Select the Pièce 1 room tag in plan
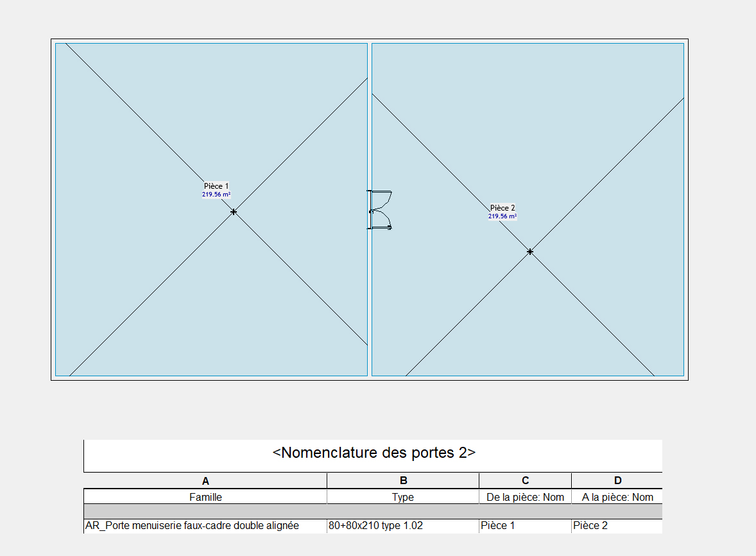 216,186
